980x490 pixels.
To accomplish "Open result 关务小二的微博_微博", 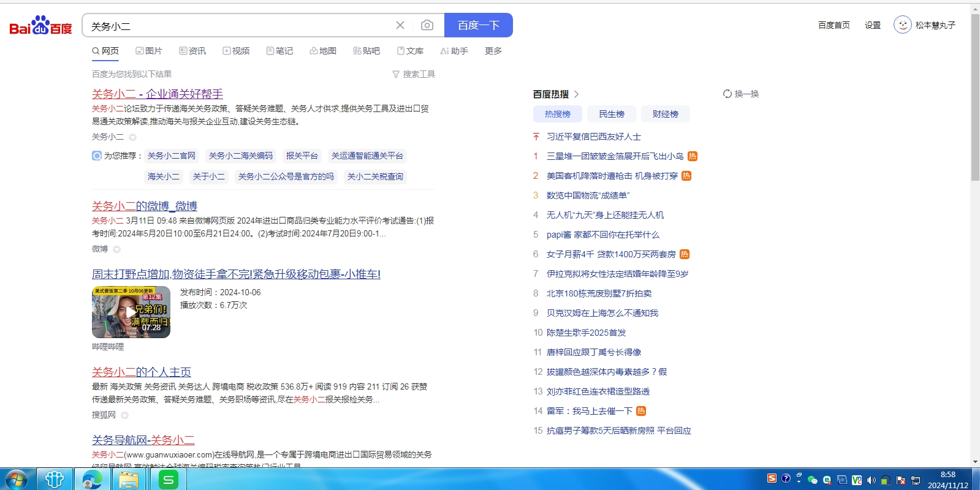I will coord(145,206).
